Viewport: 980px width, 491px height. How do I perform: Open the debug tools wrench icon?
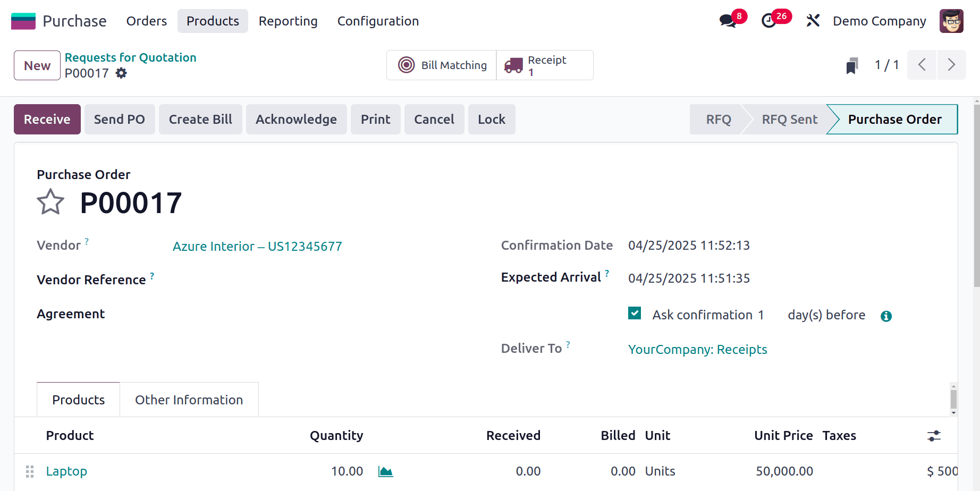point(813,21)
